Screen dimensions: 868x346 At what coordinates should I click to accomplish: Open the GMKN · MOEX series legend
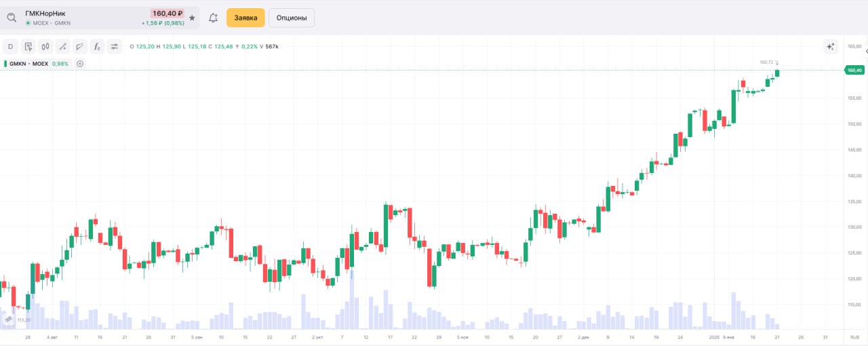point(28,64)
